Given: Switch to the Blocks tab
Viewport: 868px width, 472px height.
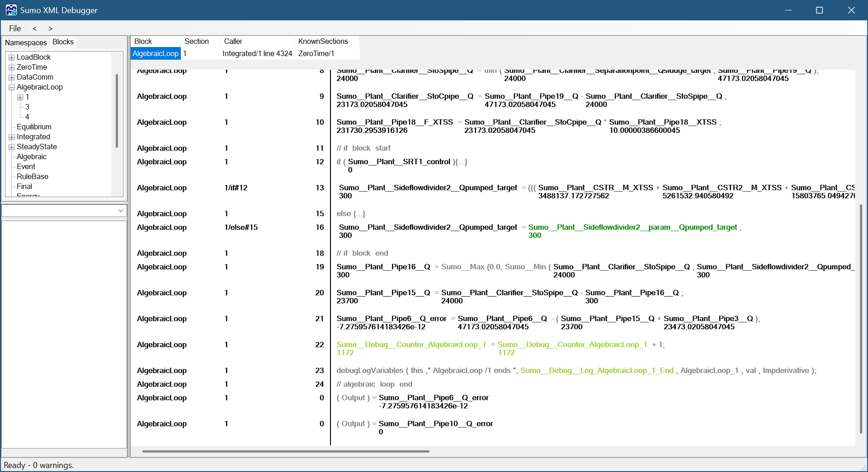Looking at the screenshot, I should coord(63,42).
